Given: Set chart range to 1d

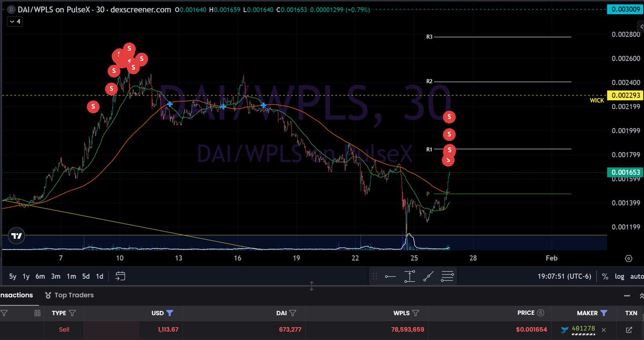Looking at the screenshot, I should pos(99,276).
